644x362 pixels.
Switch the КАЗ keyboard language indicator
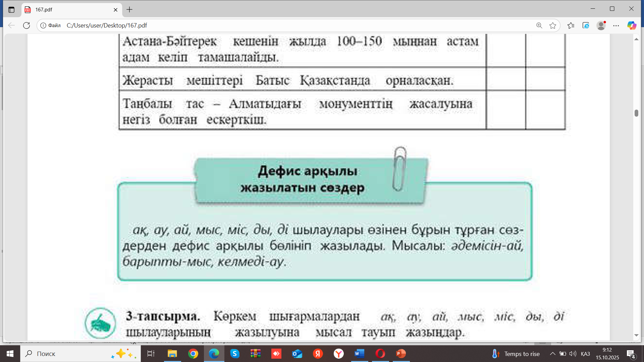coord(585,354)
